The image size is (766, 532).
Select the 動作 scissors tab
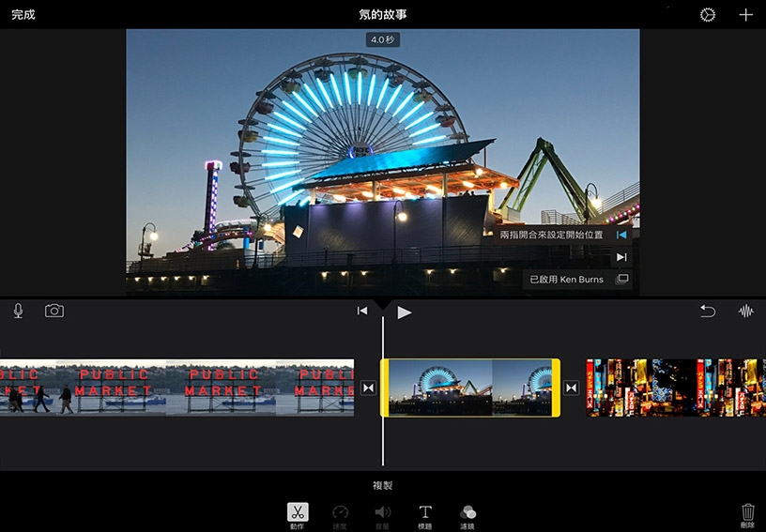click(298, 514)
